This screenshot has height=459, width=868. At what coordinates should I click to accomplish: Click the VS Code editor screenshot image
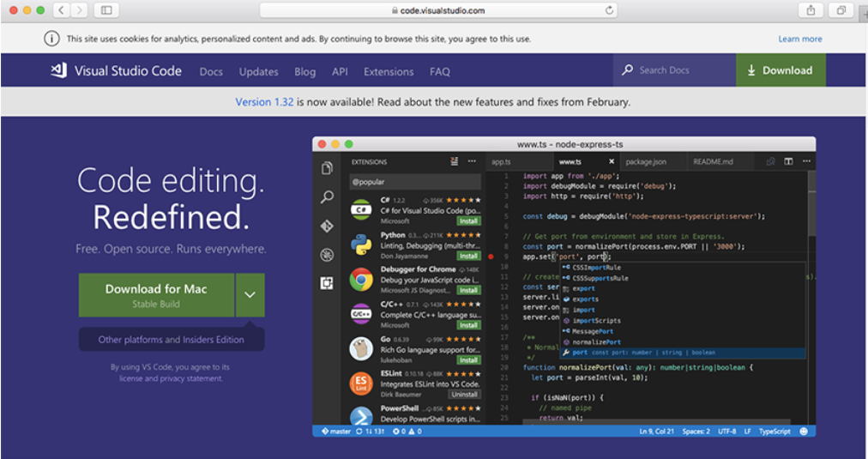coord(564,287)
